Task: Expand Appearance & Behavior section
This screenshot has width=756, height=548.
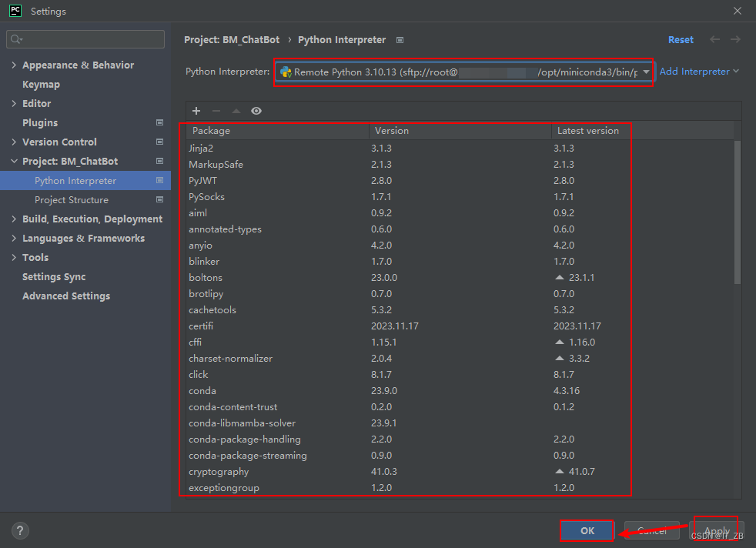Action: coord(14,65)
